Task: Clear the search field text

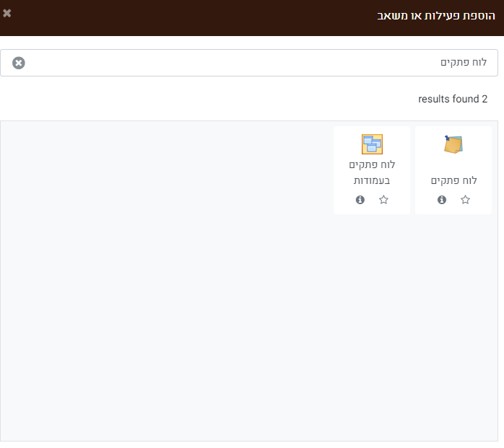Action: 19,63
